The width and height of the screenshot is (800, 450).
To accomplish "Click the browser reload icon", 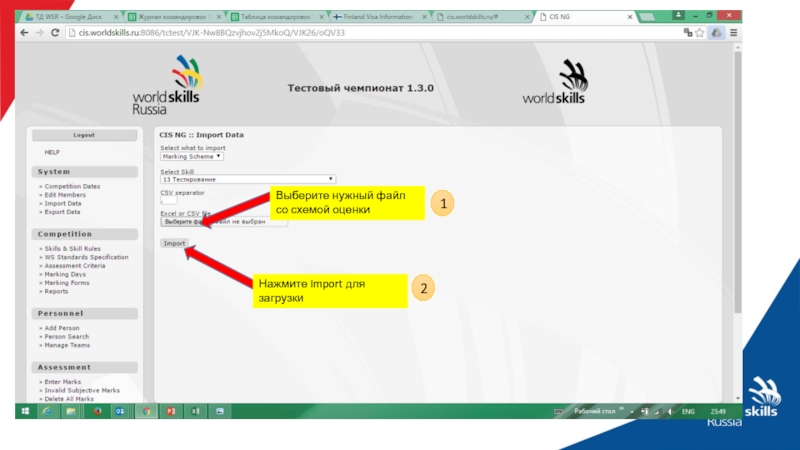I will point(53,32).
